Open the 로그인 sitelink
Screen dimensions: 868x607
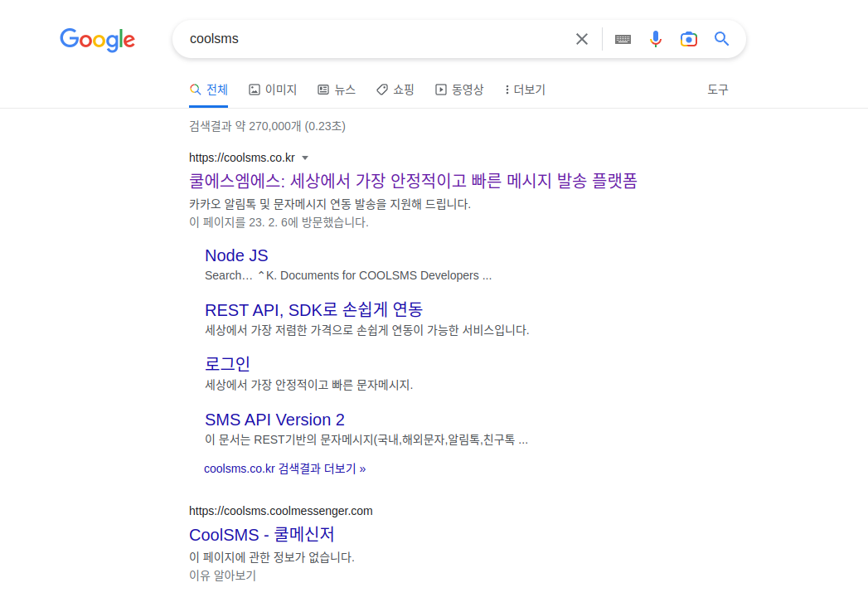coord(227,364)
